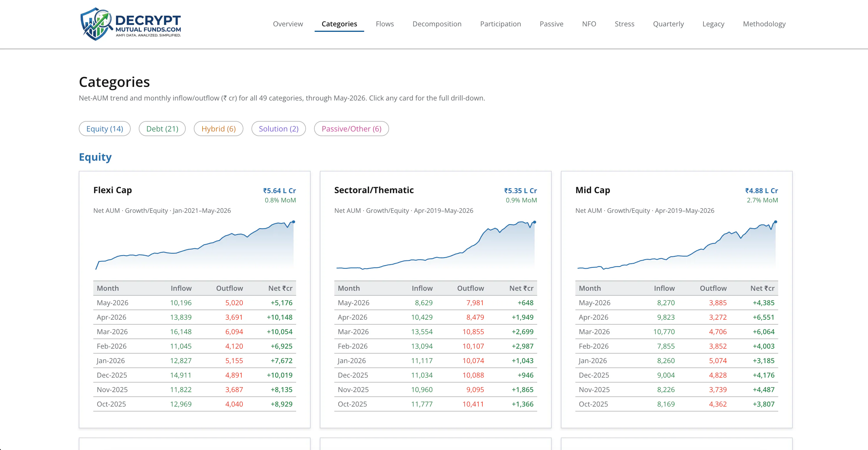Screen dimensions: 868x450
Task: Click the Equity section heading
Action: click(x=95, y=157)
